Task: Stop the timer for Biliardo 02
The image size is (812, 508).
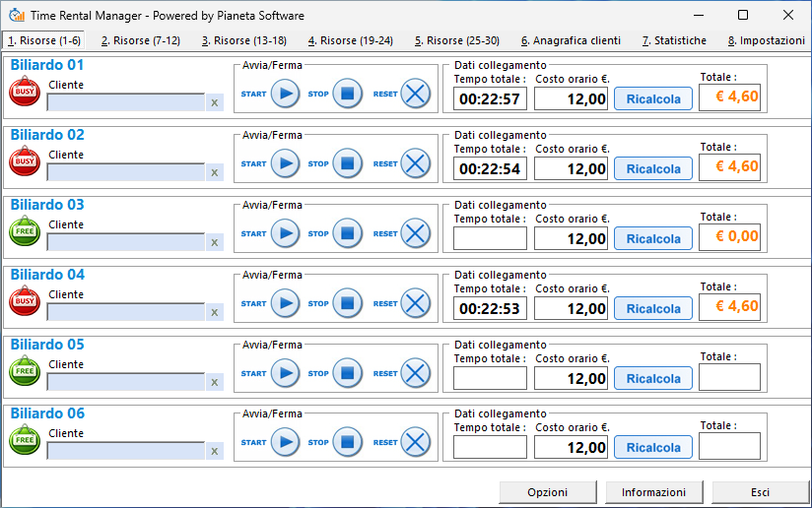Action: (347, 163)
